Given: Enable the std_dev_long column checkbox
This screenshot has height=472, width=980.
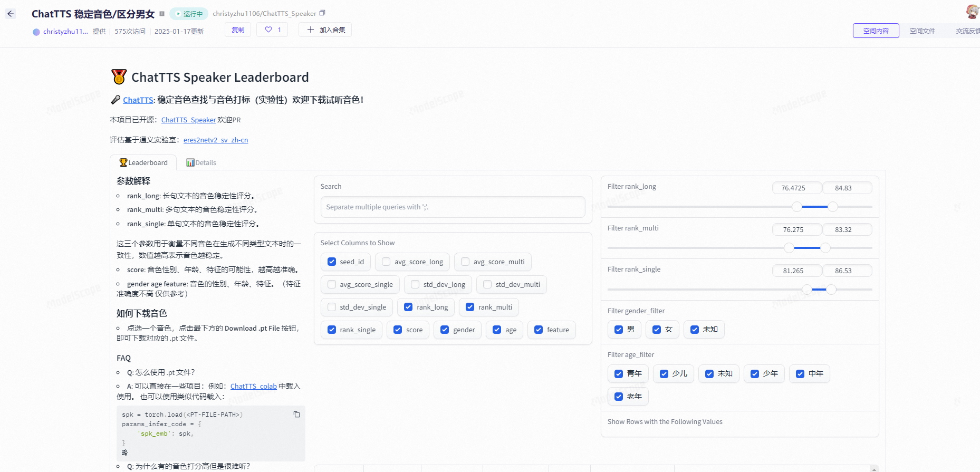Looking at the screenshot, I should pos(415,284).
